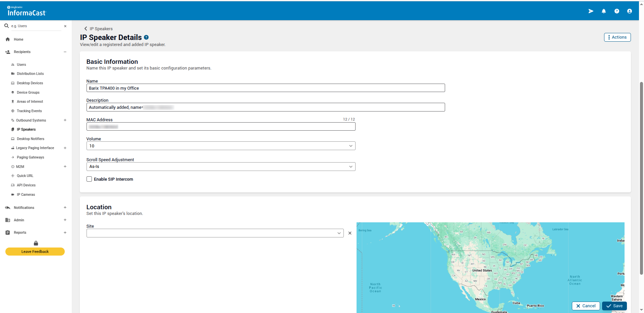
Task: Click the Save button
Action: pyautogui.click(x=614, y=306)
